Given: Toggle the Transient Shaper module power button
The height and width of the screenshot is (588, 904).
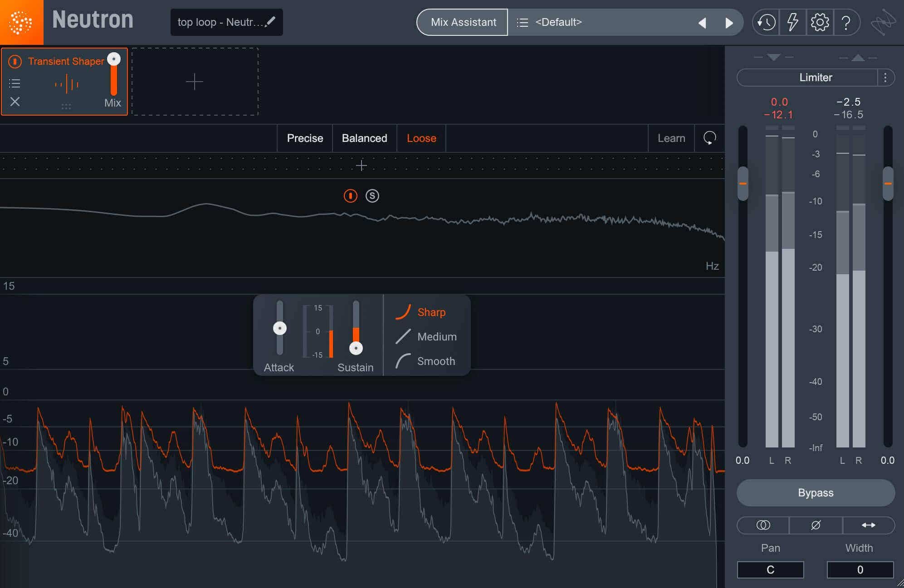Looking at the screenshot, I should [x=15, y=61].
